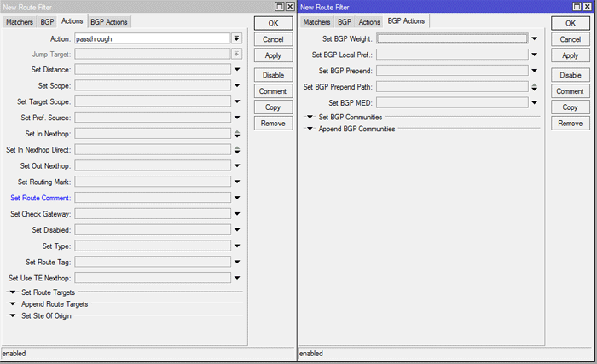Open the BGP tab in right window
This screenshot has width=597, height=364.
(x=344, y=21)
